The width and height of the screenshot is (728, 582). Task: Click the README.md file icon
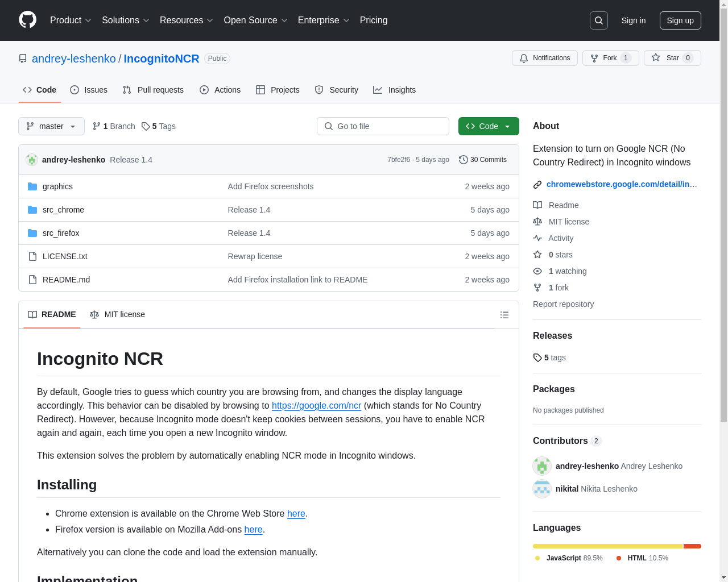(x=32, y=280)
